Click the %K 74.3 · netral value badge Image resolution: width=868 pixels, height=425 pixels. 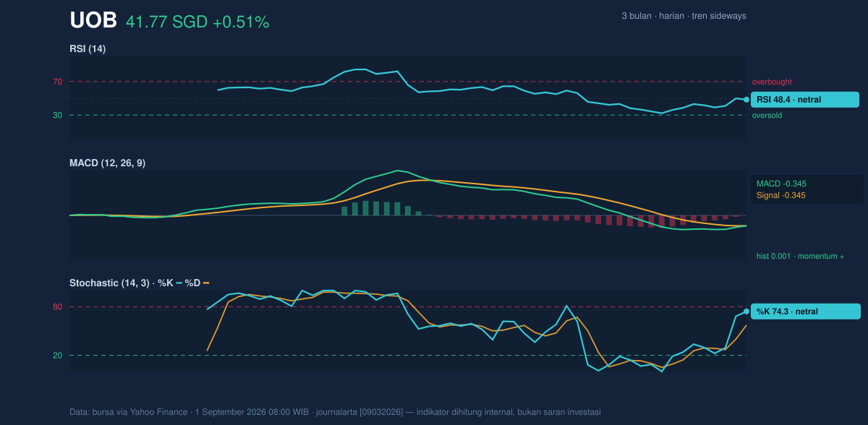[806, 312]
